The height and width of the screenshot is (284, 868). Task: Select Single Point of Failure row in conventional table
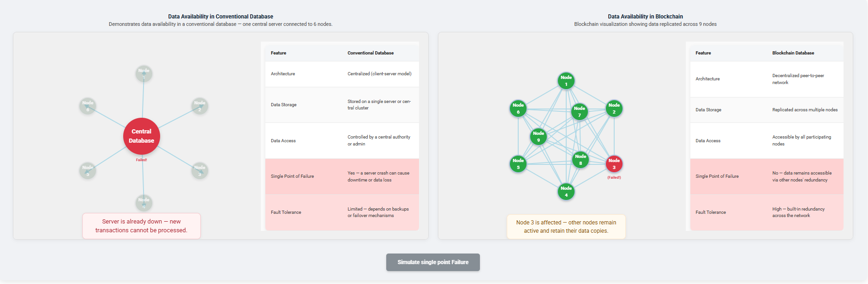point(341,176)
